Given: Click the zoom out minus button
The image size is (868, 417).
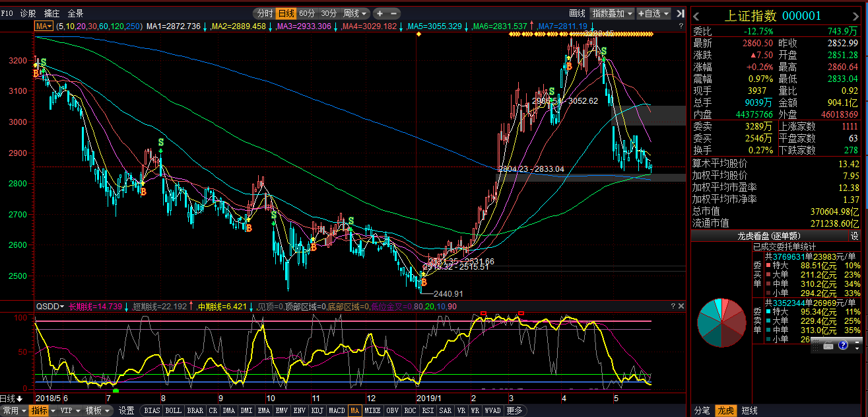Looking at the screenshot, I should (x=394, y=13).
